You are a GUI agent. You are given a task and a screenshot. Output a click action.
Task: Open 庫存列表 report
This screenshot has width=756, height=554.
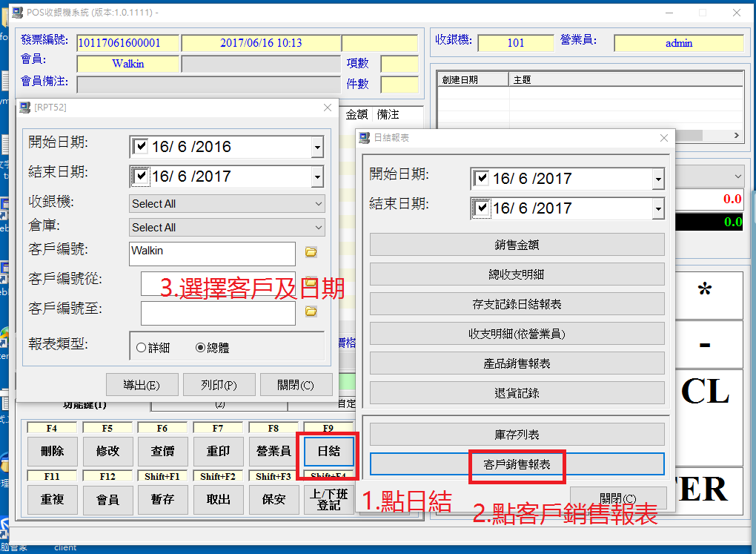coord(517,435)
